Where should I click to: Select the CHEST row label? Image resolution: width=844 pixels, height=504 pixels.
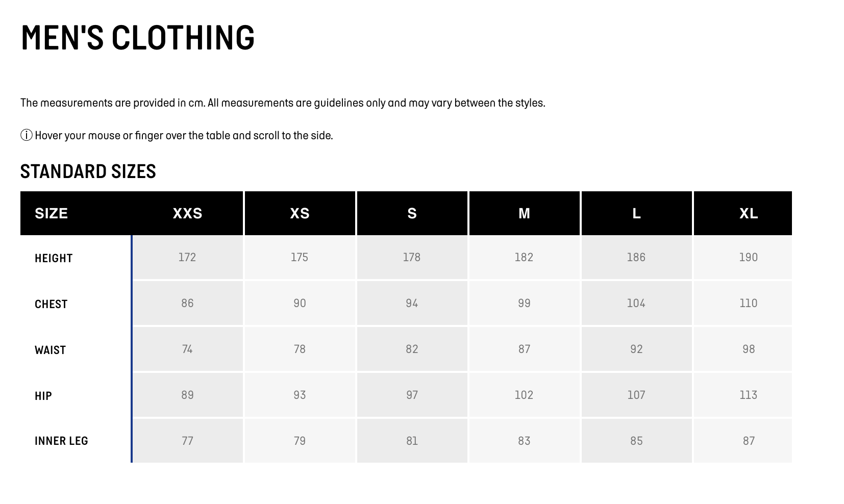click(51, 304)
